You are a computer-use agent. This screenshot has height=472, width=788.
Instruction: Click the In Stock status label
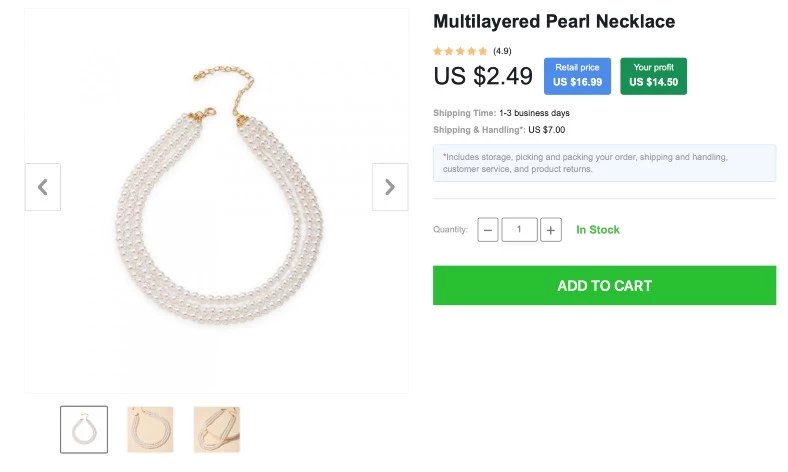(x=598, y=230)
